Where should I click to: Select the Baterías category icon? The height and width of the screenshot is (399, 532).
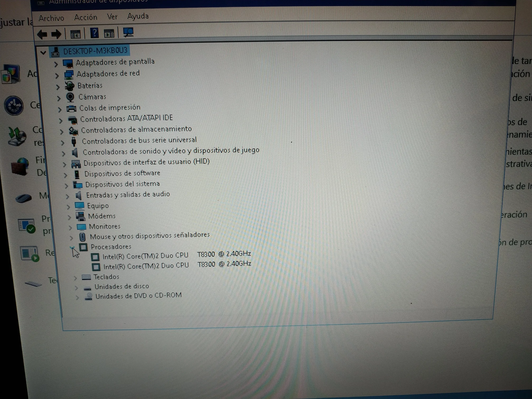[70, 86]
